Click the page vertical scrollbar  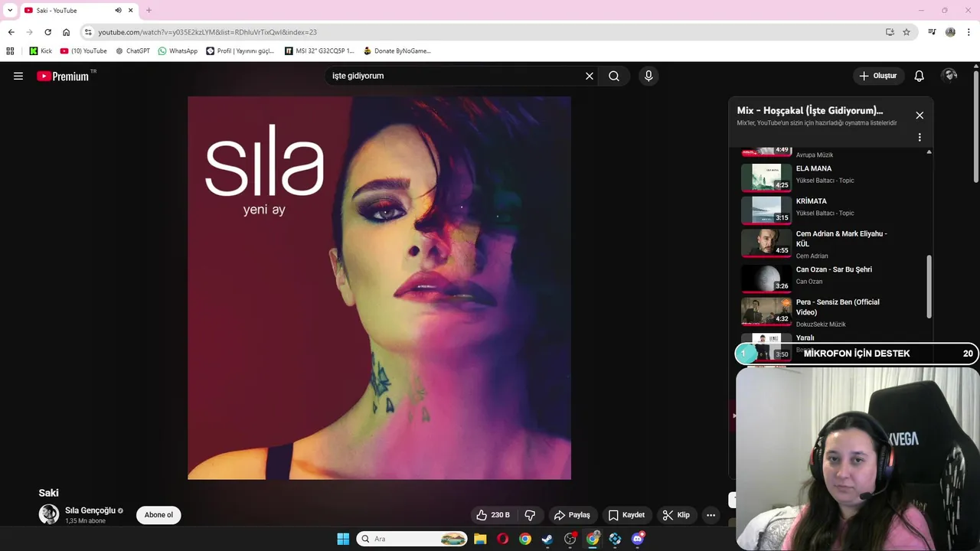pyautogui.click(x=976, y=126)
